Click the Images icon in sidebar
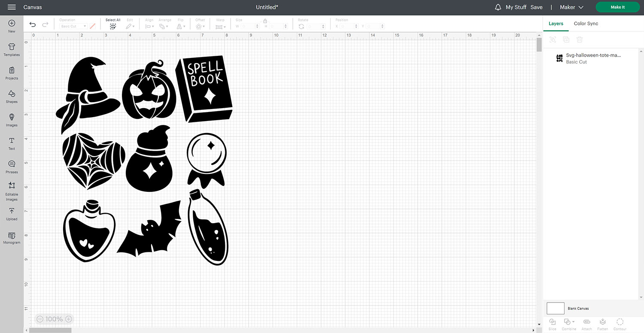The image size is (644, 333). (x=12, y=120)
